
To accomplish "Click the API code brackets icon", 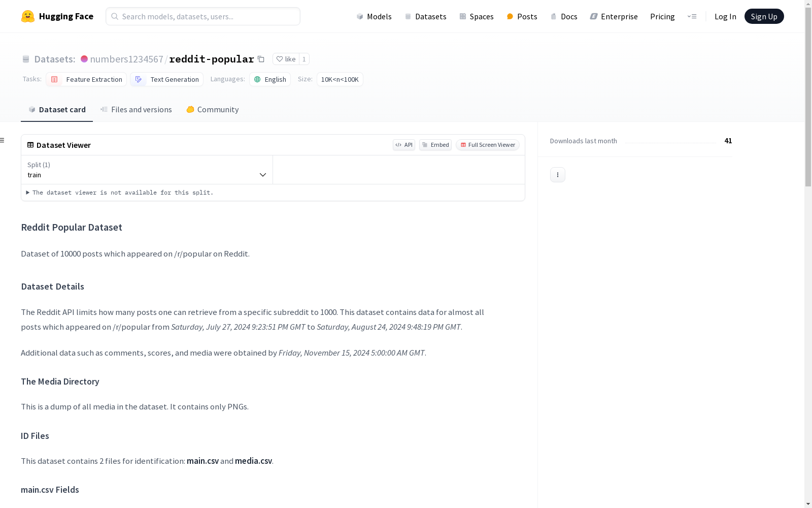I will (x=398, y=145).
